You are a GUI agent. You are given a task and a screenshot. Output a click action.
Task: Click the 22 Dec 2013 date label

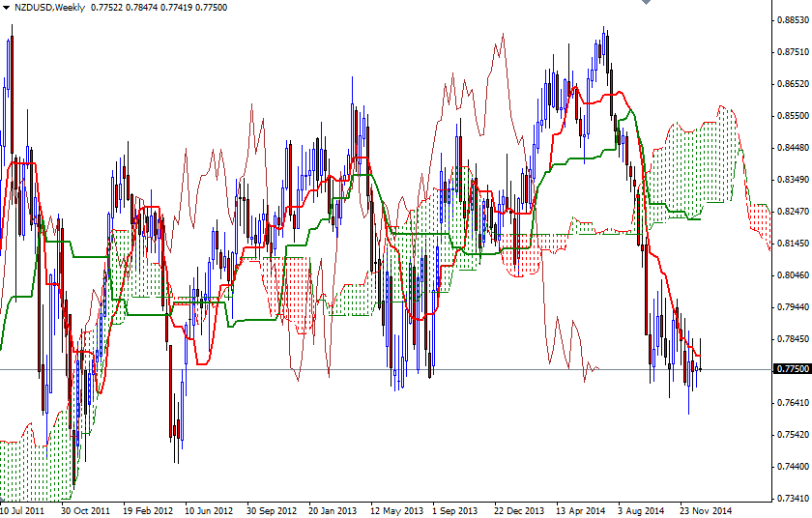519,511
